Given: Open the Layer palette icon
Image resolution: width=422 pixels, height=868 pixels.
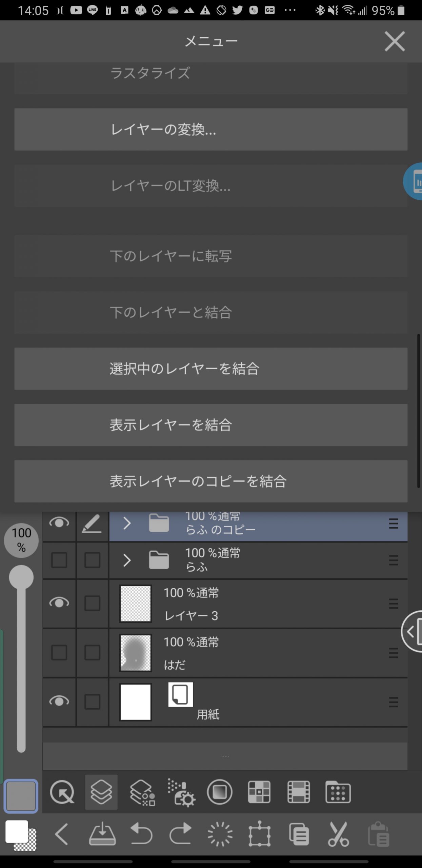Looking at the screenshot, I should pyautogui.click(x=101, y=792).
